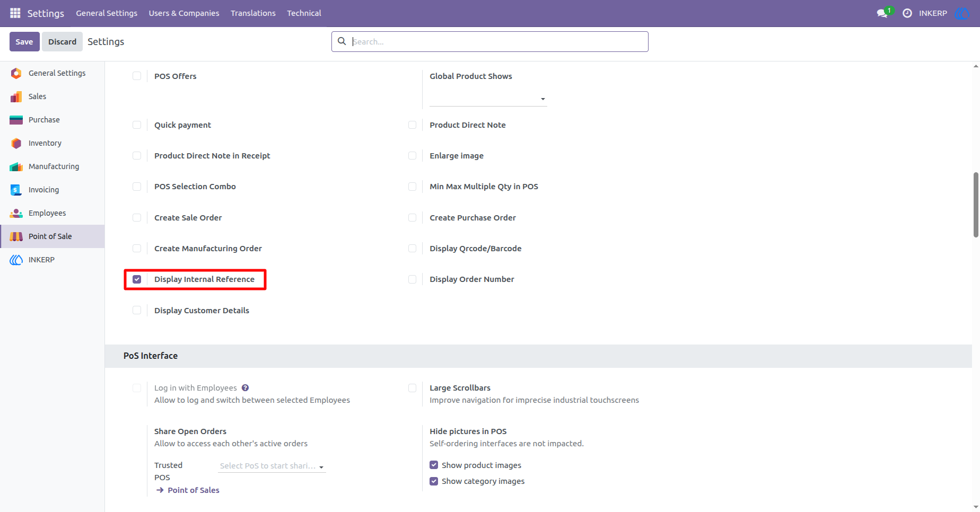Uncheck Display Internal Reference checkbox
980x512 pixels.
click(x=137, y=279)
